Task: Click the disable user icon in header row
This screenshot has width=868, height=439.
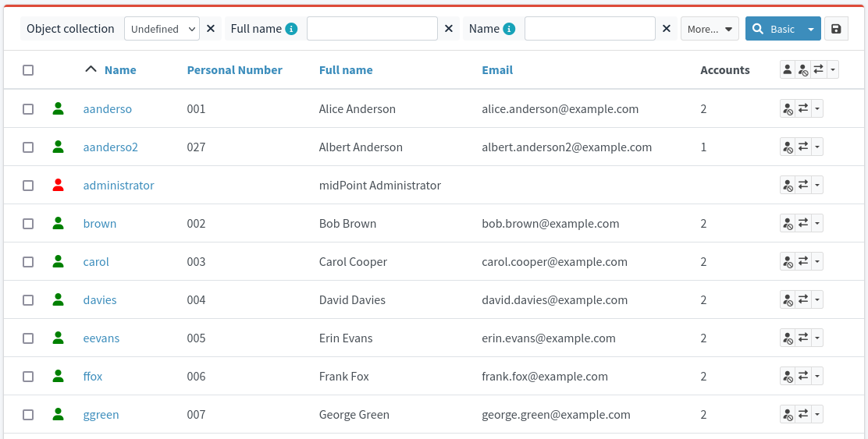Action: (803, 70)
